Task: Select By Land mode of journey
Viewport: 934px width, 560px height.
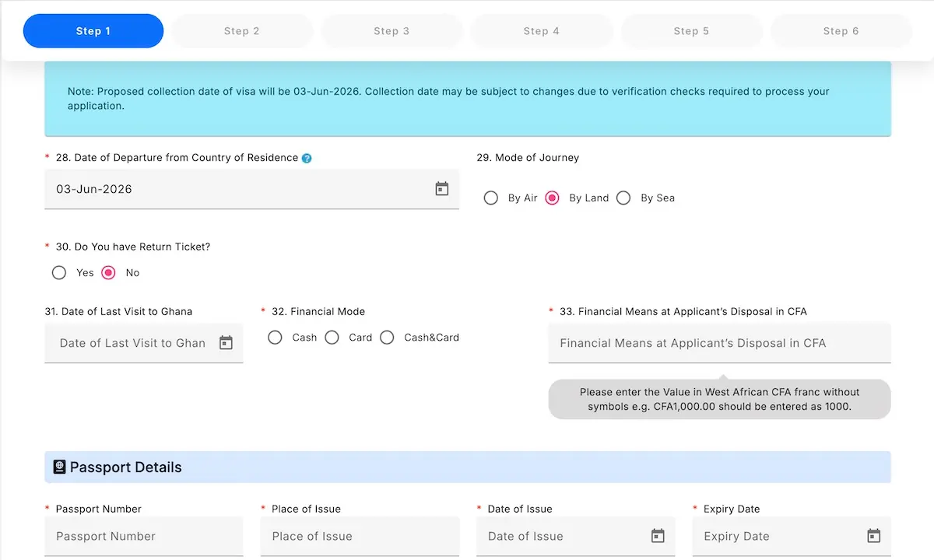Action: click(x=552, y=198)
